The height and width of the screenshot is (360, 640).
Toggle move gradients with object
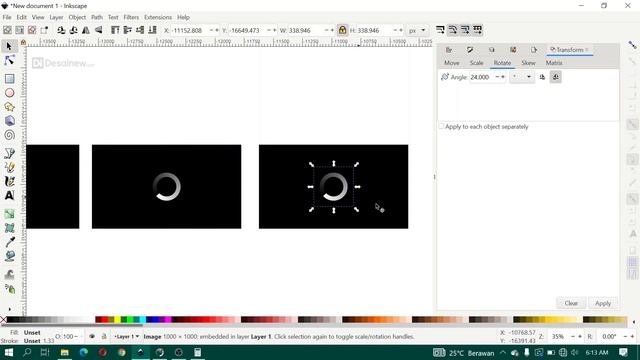(x=465, y=30)
